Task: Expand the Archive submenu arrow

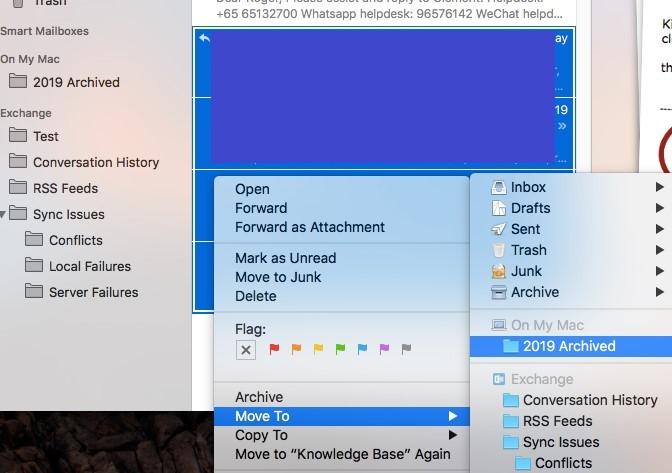Action: coord(659,292)
